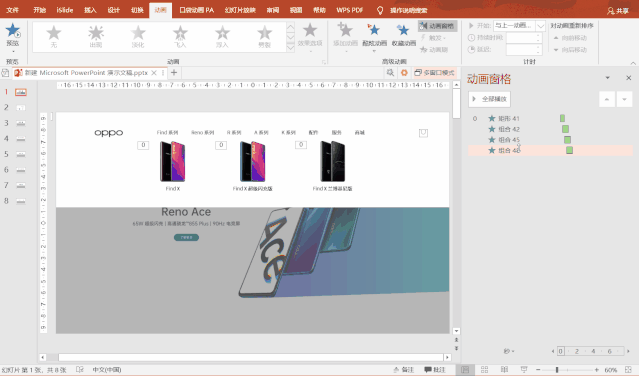Click the 持续时间 (Duration) input field
This screenshot has width=639, height=376.
click(x=524, y=37)
